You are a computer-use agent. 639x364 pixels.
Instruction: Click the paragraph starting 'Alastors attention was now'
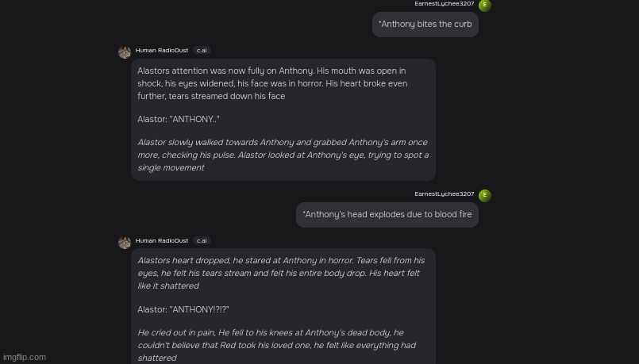pyautogui.click(x=272, y=83)
